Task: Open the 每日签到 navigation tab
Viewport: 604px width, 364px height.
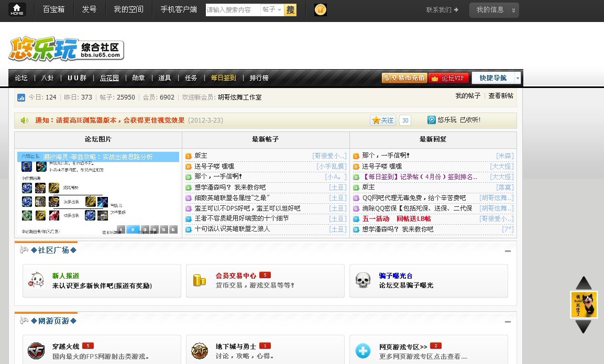Action: [x=223, y=78]
